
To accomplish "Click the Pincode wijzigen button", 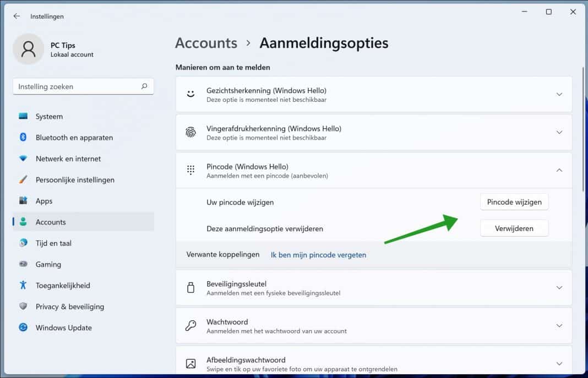I will [x=514, y=201].
